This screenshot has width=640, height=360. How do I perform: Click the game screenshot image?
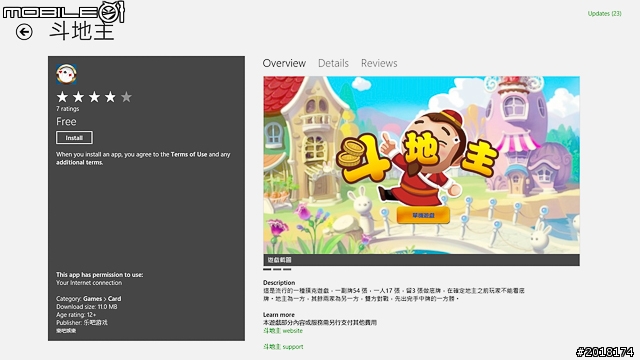(421, 165)
